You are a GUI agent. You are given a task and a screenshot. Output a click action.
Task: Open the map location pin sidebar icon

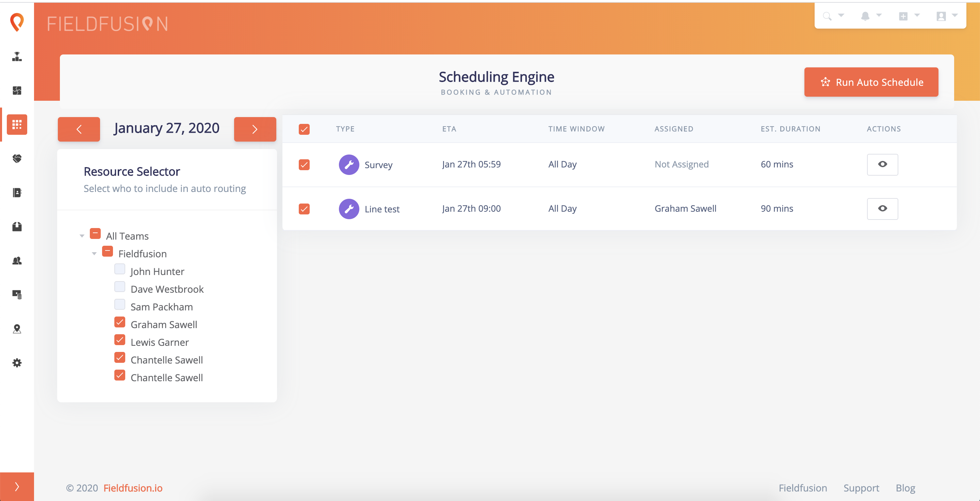click(17, 329)
